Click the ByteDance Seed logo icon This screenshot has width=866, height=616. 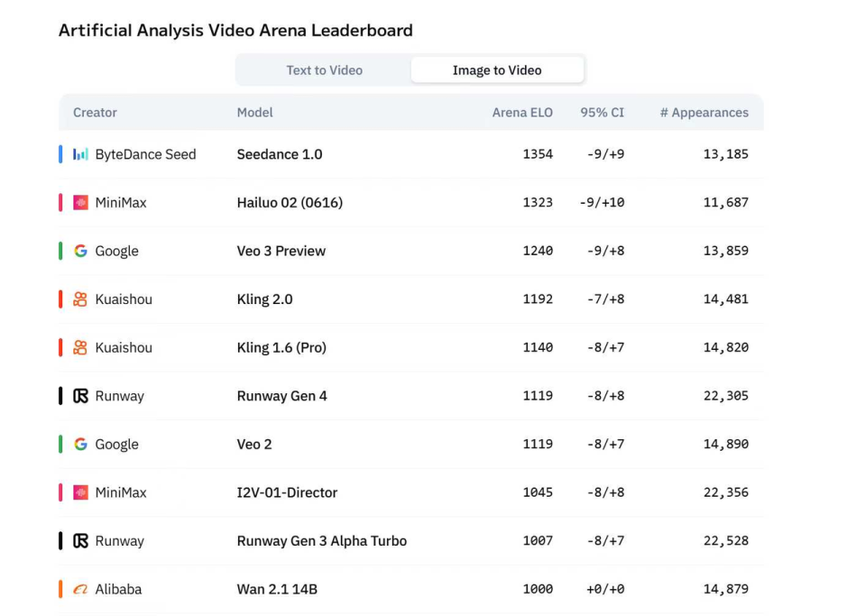(x=80, y=154)
